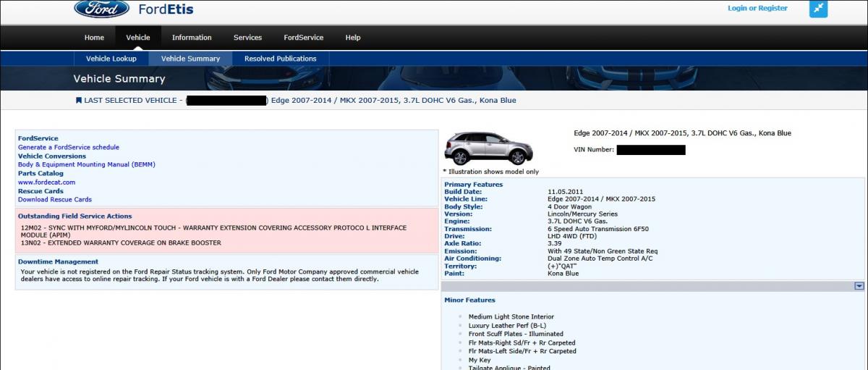
Task: Go to the Resolved Publications tab
Action: [280, 59]
